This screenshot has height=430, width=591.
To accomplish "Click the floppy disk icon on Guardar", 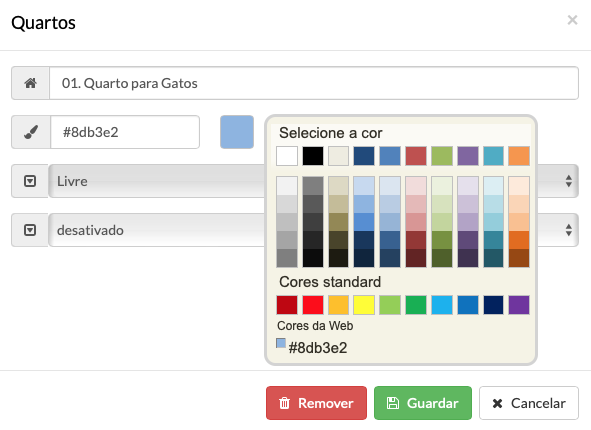I will coord(393,403).
